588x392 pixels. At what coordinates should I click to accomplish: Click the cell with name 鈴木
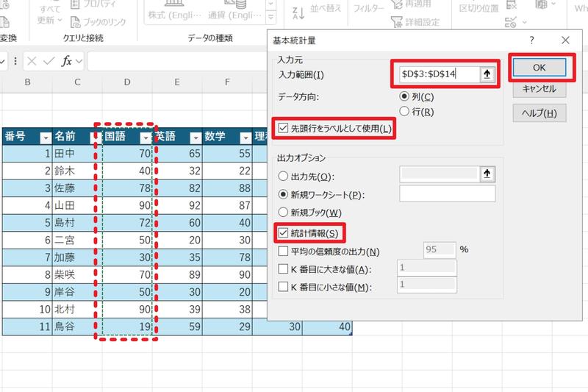pos(77,171)
